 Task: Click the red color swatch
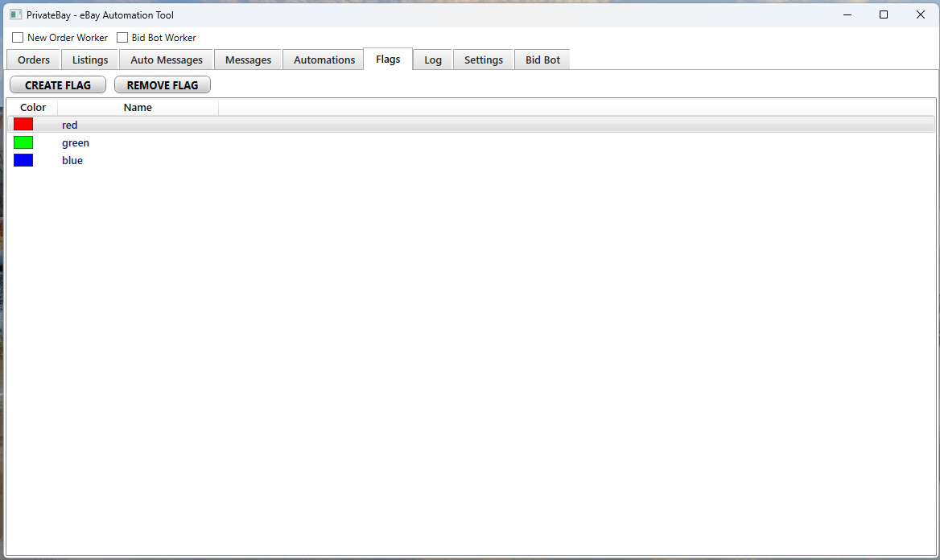coord(23,125)
